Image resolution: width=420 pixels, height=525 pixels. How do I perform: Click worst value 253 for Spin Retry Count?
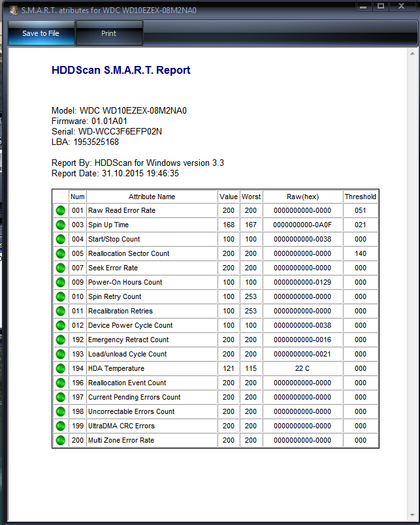[251, 296]
